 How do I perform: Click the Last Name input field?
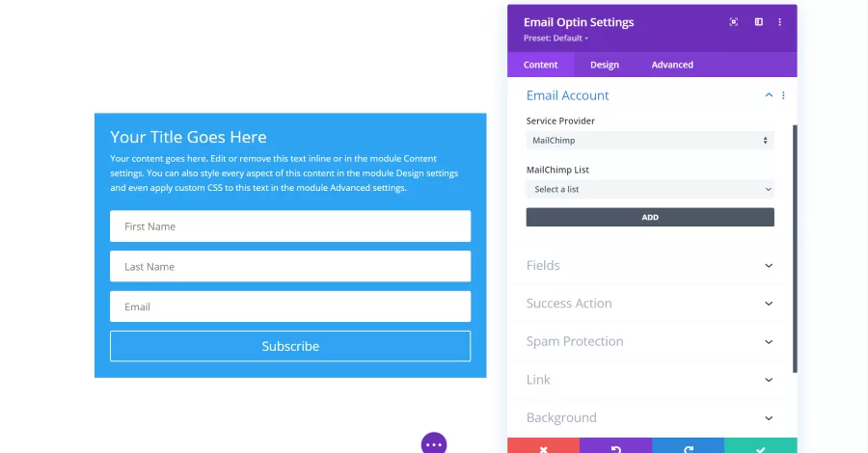(x=290, y=267)
